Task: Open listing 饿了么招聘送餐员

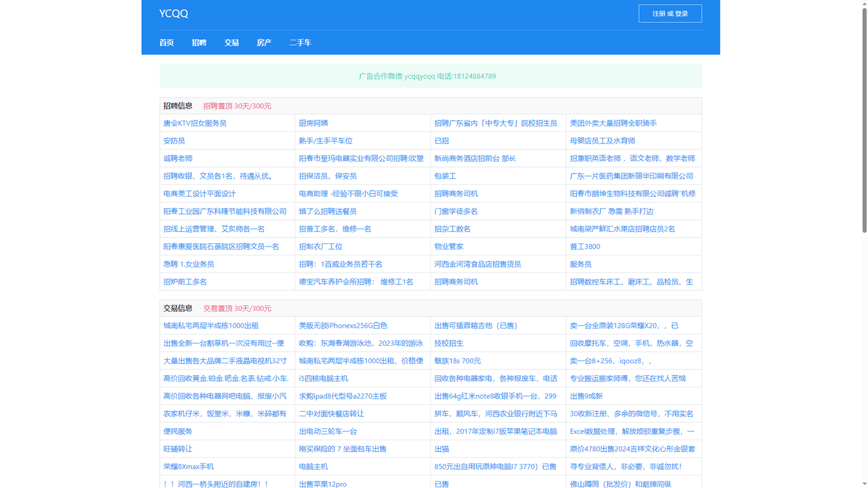Action: 328,211
